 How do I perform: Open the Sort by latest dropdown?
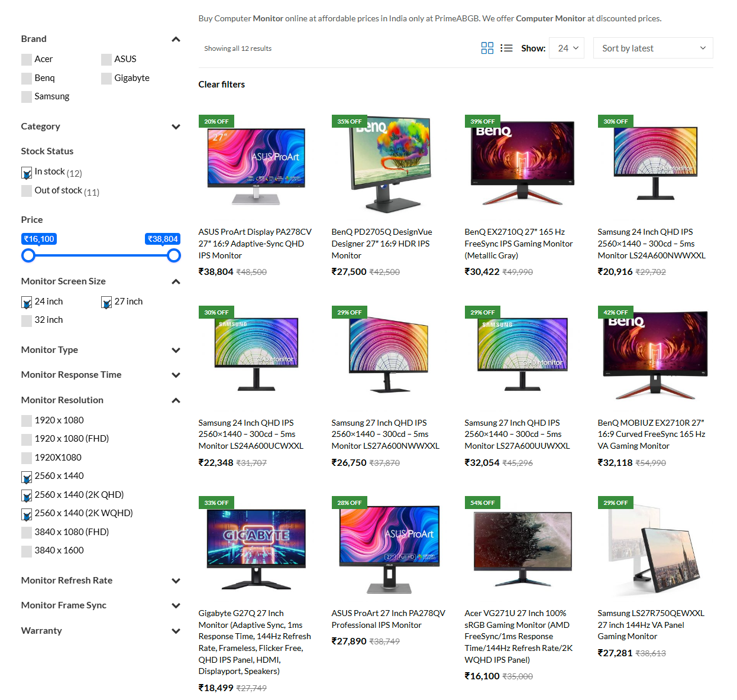click(653, 48)
